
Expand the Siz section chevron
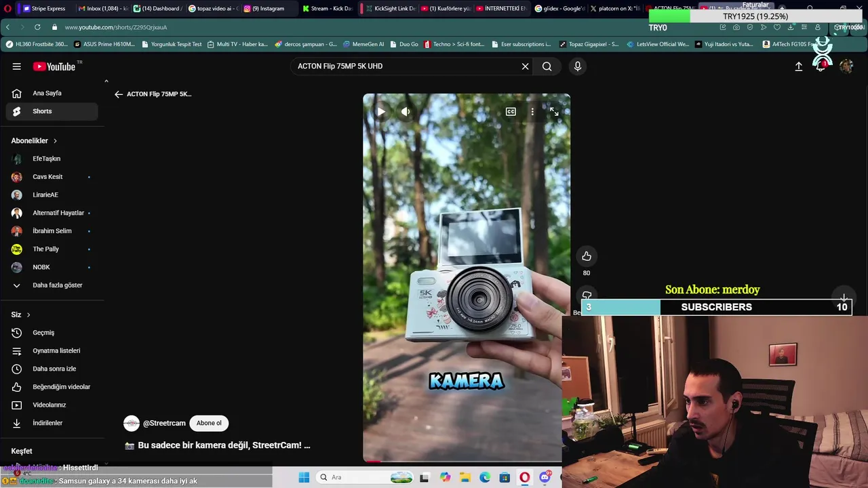28,315
